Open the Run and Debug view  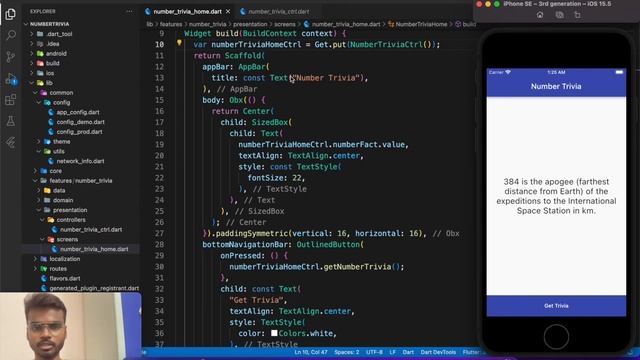tap(11, 79)
